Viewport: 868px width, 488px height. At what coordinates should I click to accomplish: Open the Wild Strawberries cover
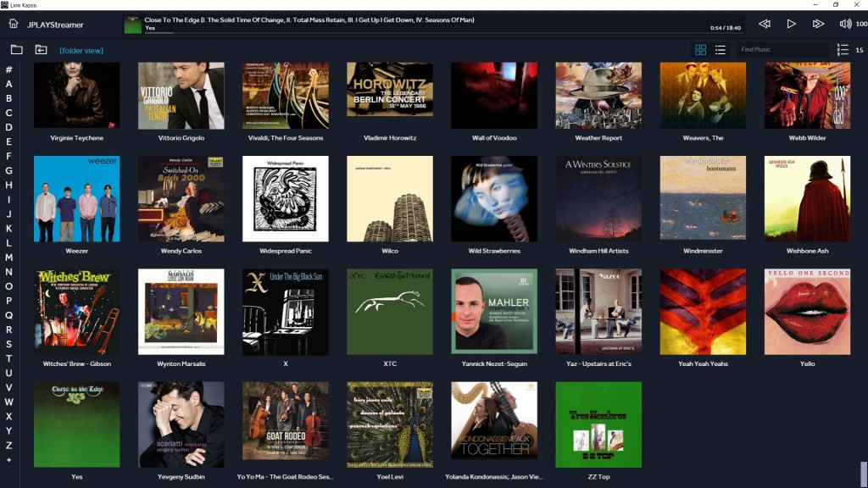click(494, 198)
